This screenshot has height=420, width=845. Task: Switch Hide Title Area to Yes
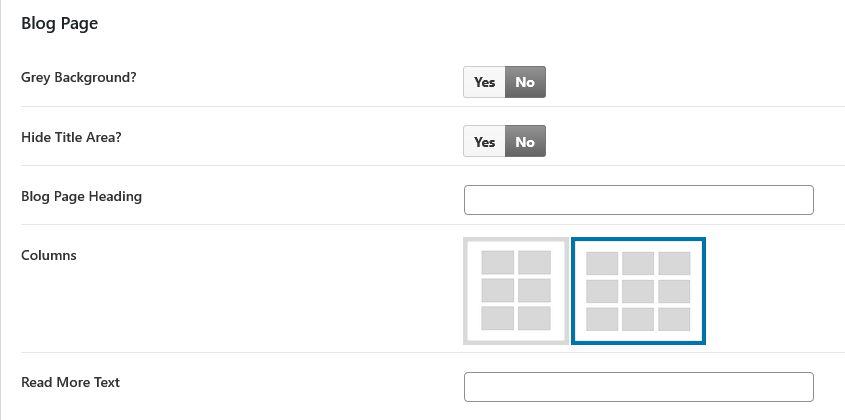click(485, 142)
